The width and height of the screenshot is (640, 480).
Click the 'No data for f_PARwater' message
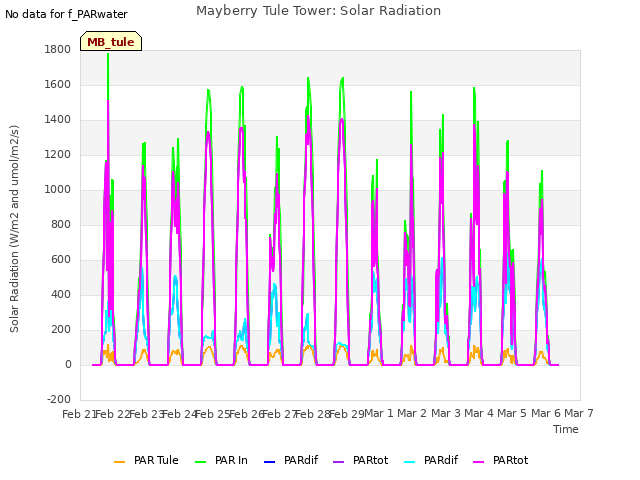coord(66,14)
